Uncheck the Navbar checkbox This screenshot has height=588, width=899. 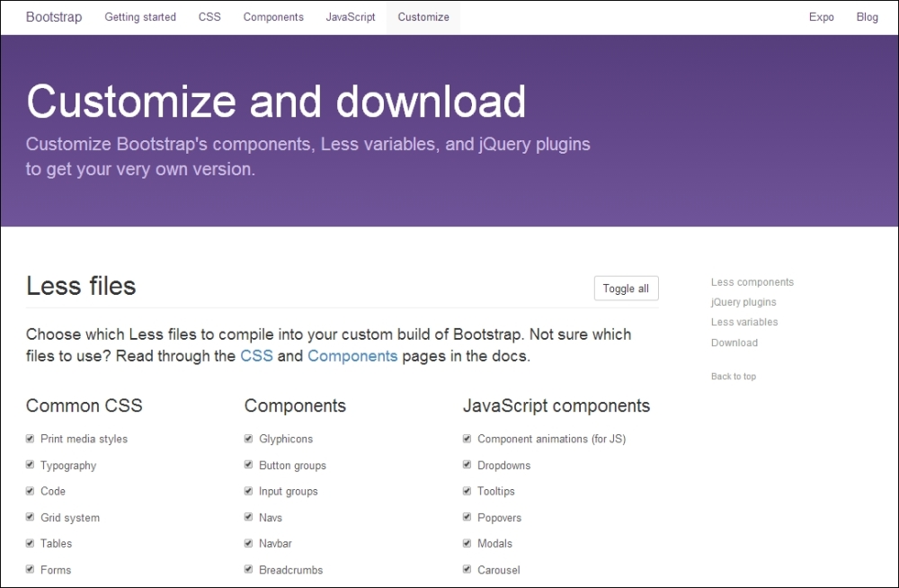248,543
